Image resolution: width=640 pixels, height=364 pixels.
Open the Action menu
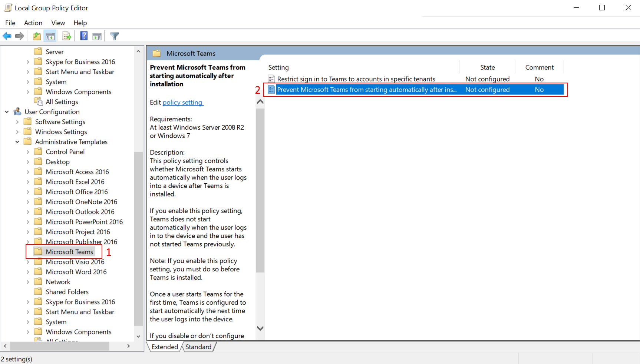click(x=33, y=23)
